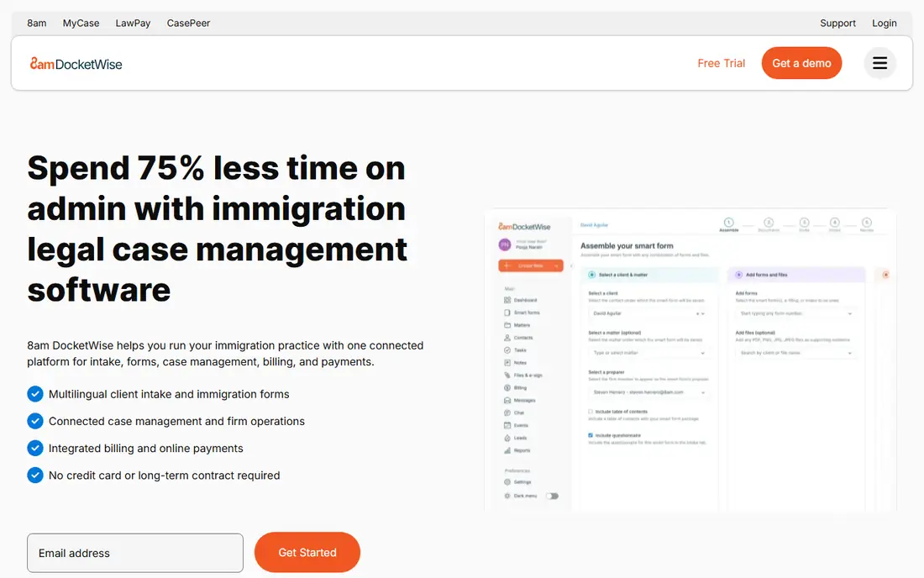Image resolution: width=924 pixels, height=578 pixels.
Task: Click the Get Started button
Action: pos(307,552)
